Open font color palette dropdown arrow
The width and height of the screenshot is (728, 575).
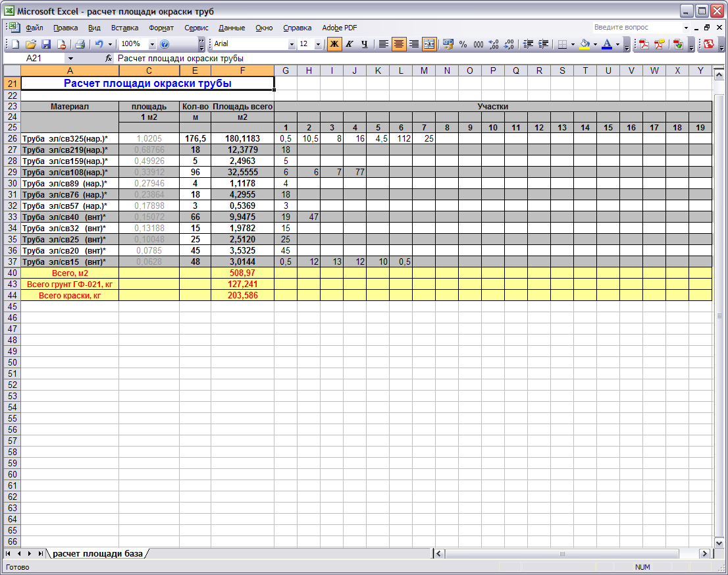click(x=618, y=44)
